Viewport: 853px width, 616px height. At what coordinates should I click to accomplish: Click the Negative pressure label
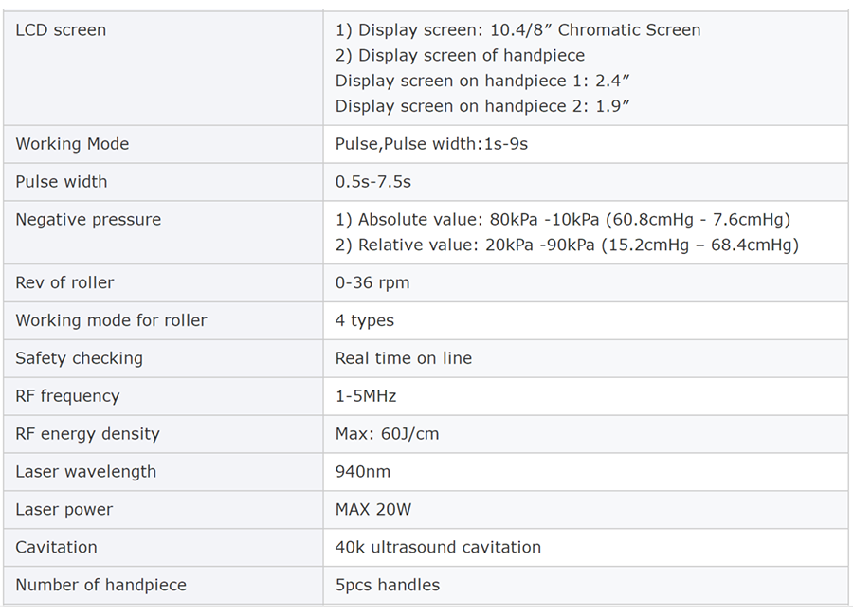click(x=88, y=220)
